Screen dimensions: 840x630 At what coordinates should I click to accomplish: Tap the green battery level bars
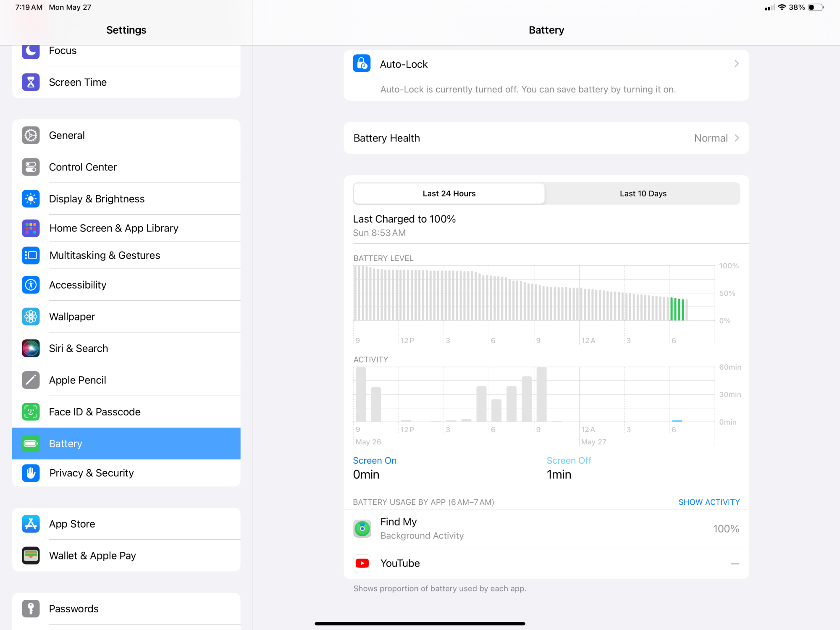677,309
